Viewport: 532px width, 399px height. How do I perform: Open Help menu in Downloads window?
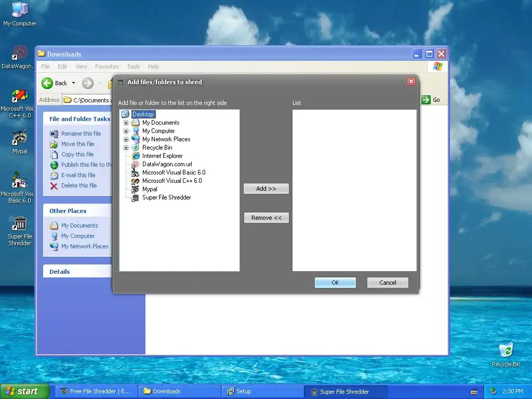[x=153, y=66]
